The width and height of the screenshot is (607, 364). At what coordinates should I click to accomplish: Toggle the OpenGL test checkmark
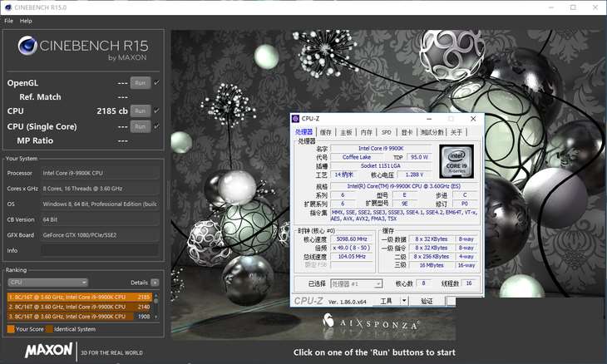pyautogui.click(x=156, y=82)
